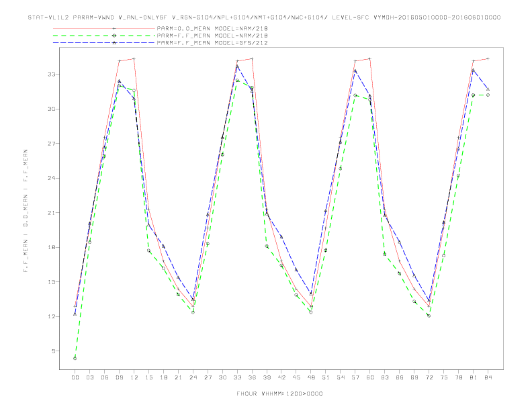Click y-axis tick label 33
This screenshot has width=532, height=411.
(52, 74)
